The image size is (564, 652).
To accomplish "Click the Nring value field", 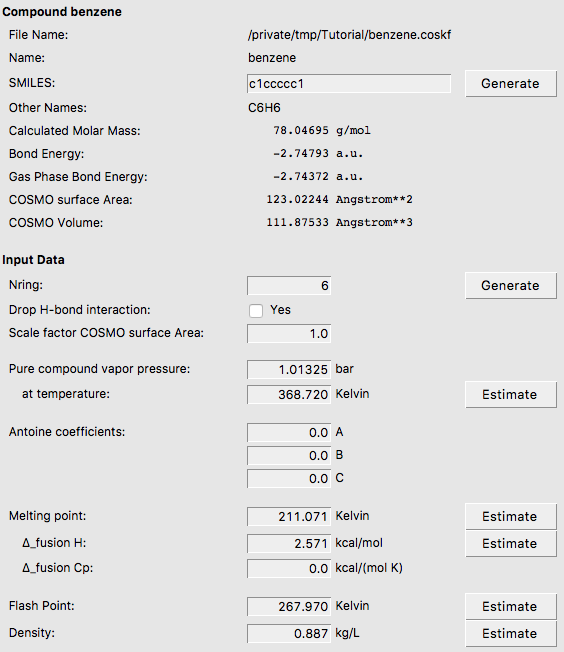I will pos(289,286).
